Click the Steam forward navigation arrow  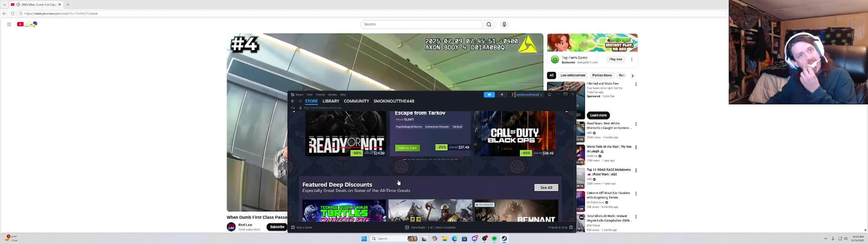click(300, 101)
